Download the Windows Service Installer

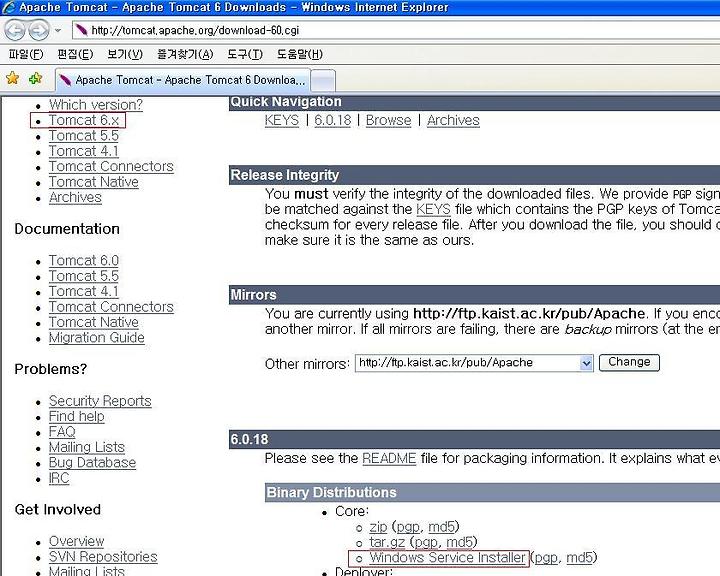click(x=447, y=558)
